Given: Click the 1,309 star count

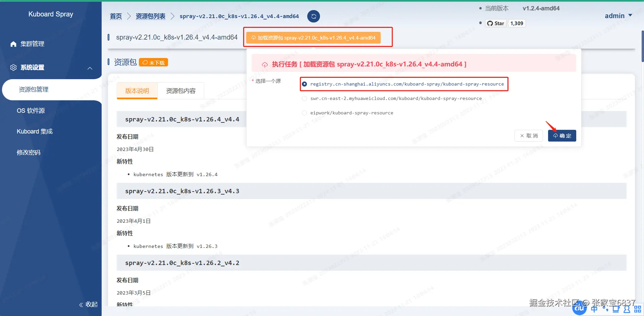Looking at the screenshot, I should pyautogui.click(x=517, y=23).
